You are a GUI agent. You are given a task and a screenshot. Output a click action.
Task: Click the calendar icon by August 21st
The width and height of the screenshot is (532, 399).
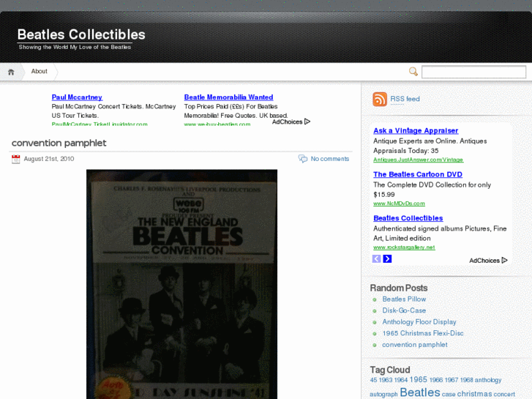(x=15, y=159)
